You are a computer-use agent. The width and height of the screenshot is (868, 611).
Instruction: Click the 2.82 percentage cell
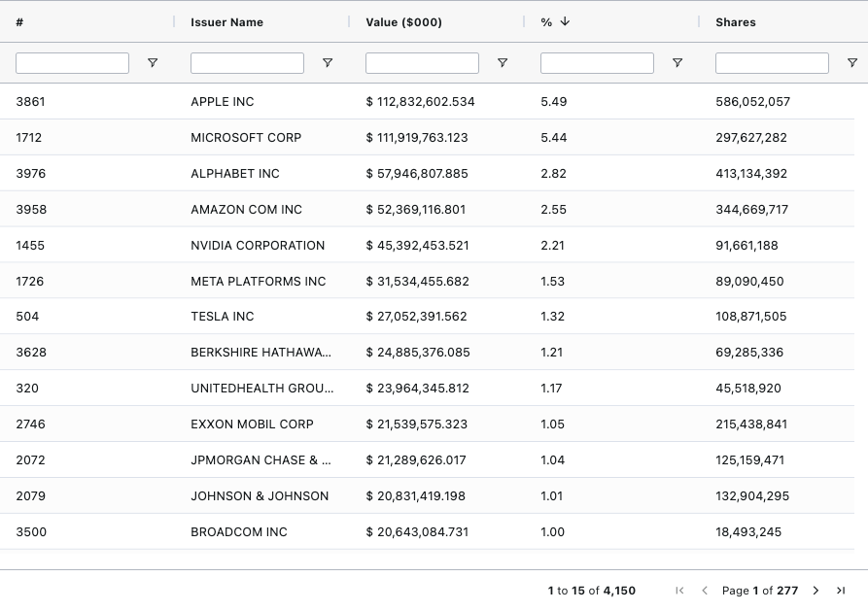pyautogui.click(x=554, y=174)
